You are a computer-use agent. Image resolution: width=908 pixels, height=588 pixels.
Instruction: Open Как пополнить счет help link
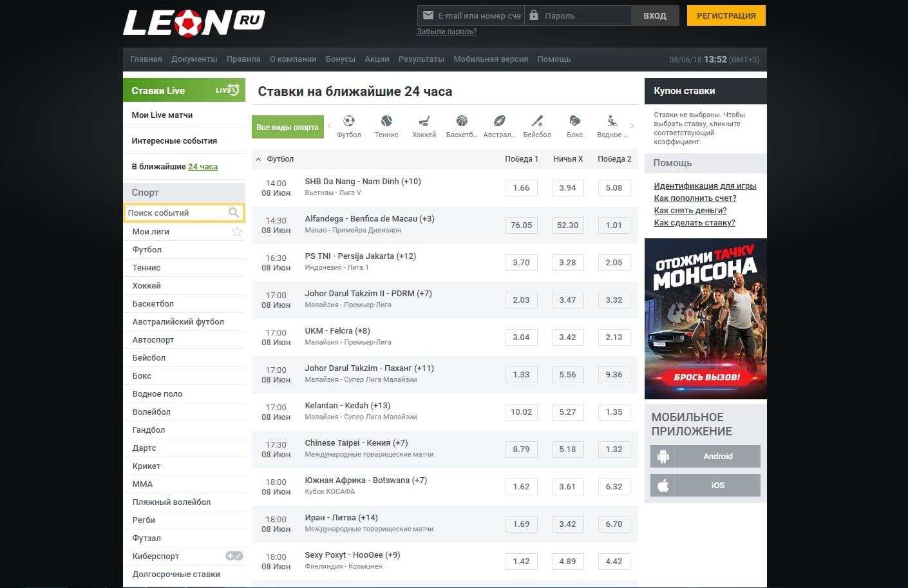pyautogui.click(x=695, y=198)
